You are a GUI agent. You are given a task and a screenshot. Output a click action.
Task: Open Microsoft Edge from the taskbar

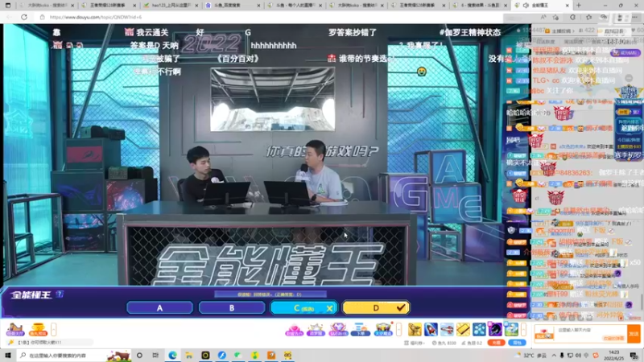[x=172, y=356]
